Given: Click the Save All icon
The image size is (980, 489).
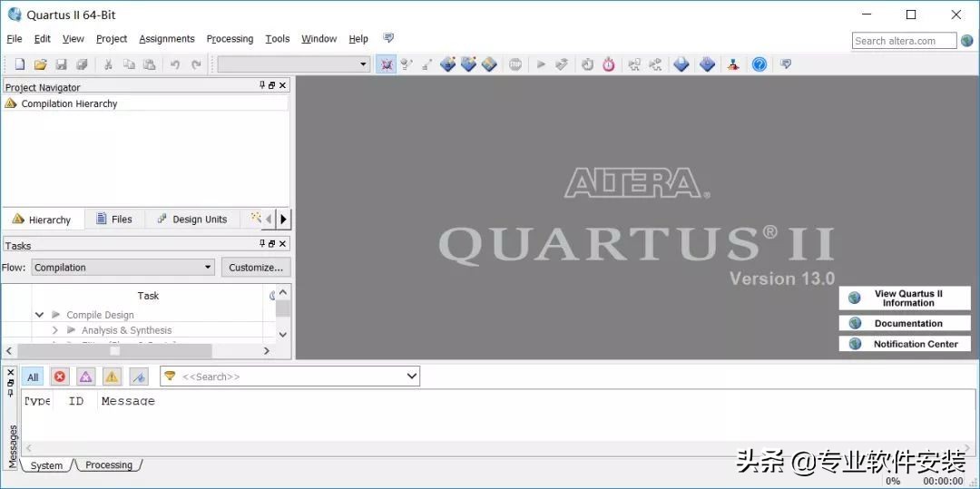Looking at the screenshot, I should tap(82, 64).
